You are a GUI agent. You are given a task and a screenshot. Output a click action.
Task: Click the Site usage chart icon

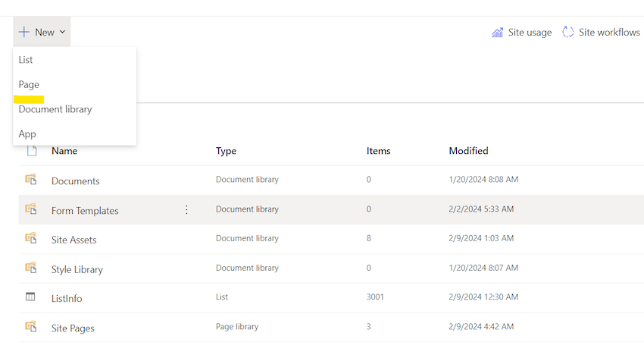(498, 33)
